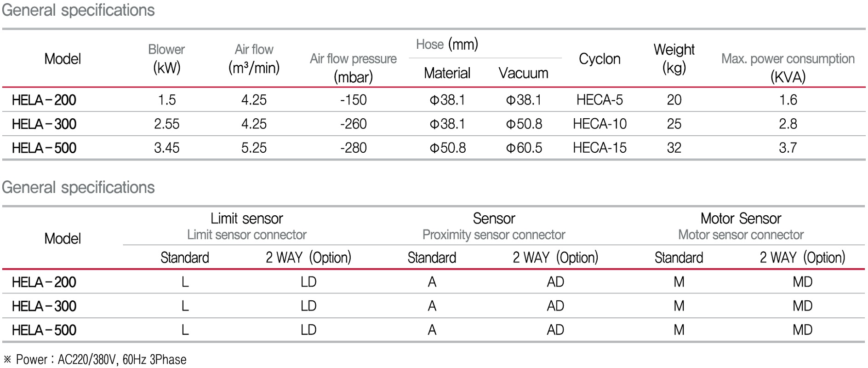The width and height of the screenshot is (868, 368).
Task: Select the -280 air flow pressure value
Action: [353, 148]
